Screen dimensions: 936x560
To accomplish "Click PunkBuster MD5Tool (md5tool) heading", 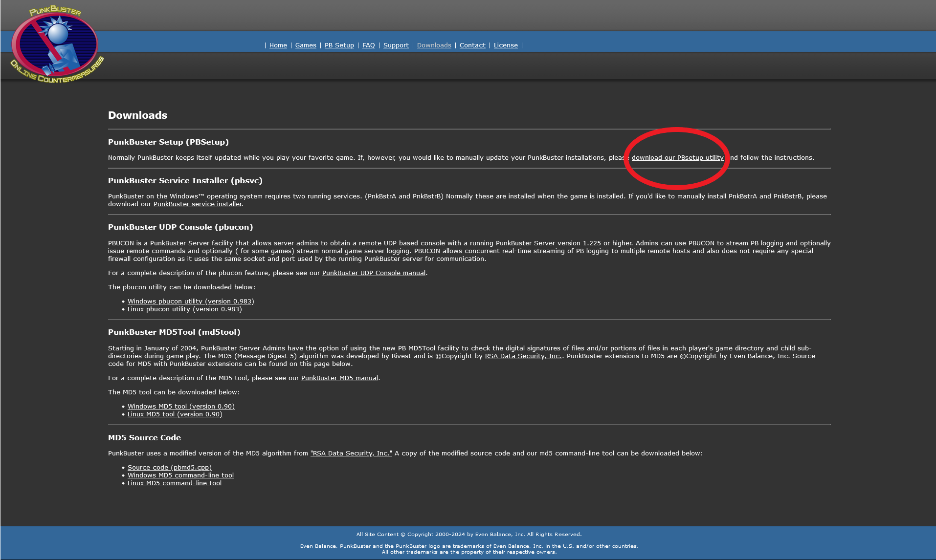I will point(174,332).
